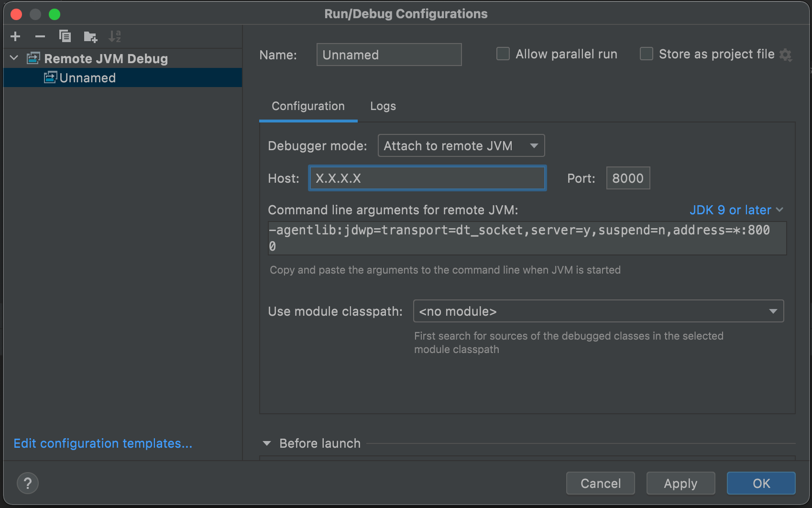This screenshot has height=508, width=812.
Task: Click the Apply button
Action: (680, 483)
